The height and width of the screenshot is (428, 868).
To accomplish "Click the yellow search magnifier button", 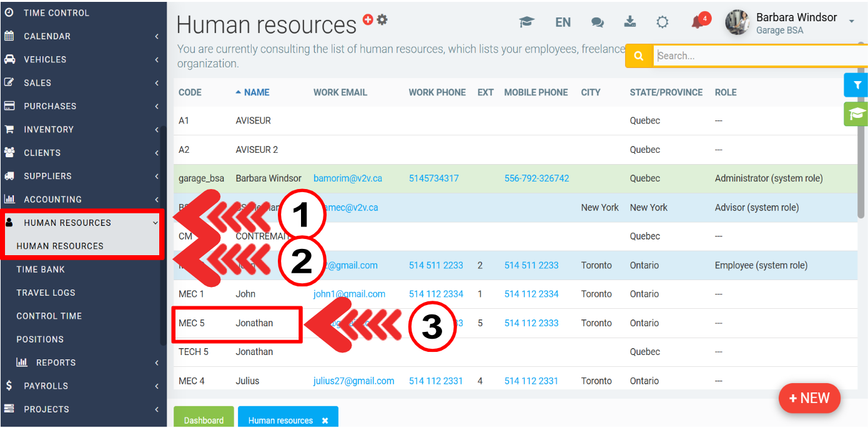I will tap(639, 56).
